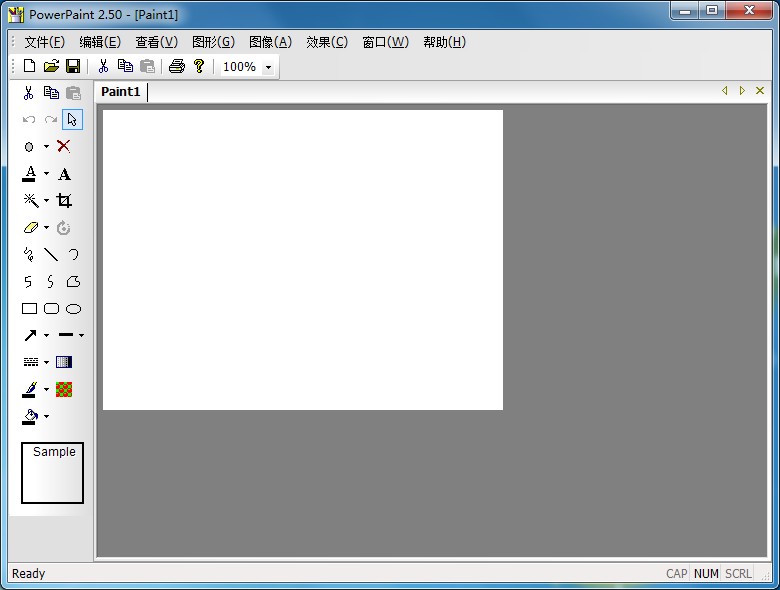Expand the line width dropdown arrow
The width and height of the screenshot is (780, 590).
[81, 335]
